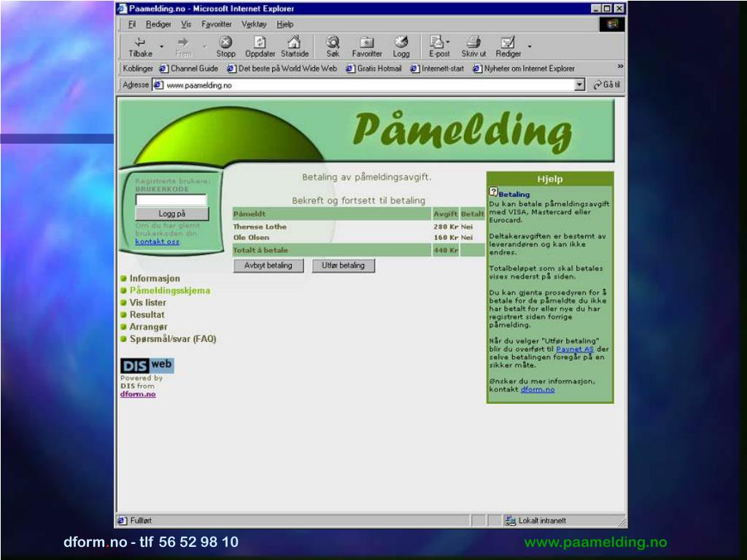Screen dimensions: 747x560
Task: Open the Spørsmål/svar (FAQ) navigation item
Action: 173,339
